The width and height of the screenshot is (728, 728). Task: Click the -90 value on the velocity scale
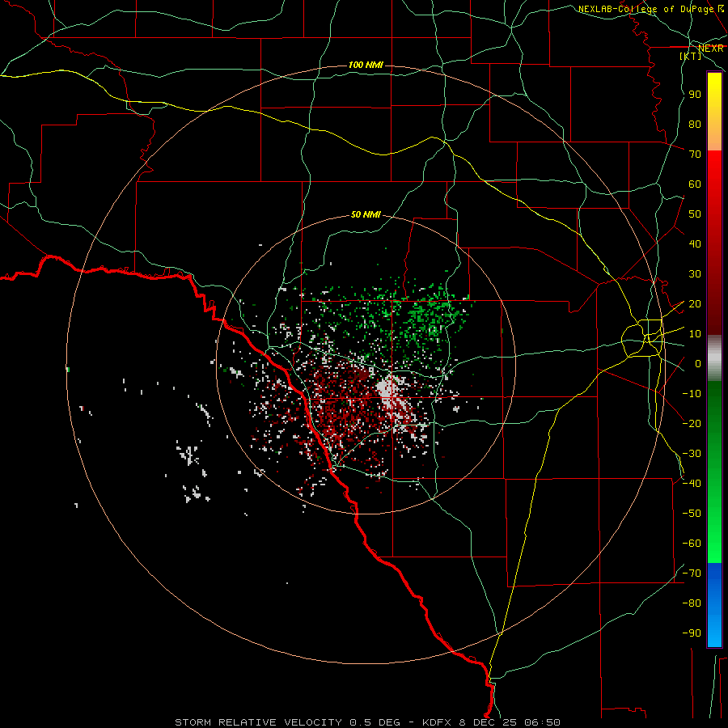click(x=692, y=633)
